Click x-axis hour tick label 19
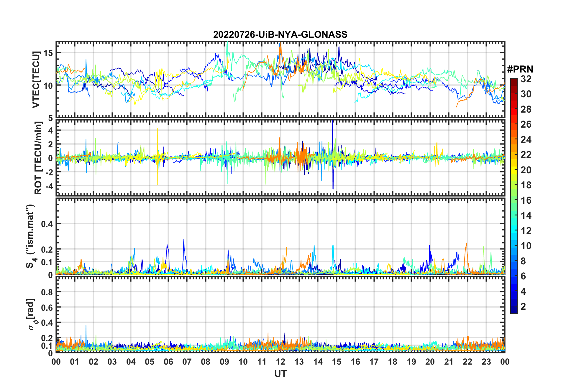This screenshot has width=561, height=392. coord(411,362)
